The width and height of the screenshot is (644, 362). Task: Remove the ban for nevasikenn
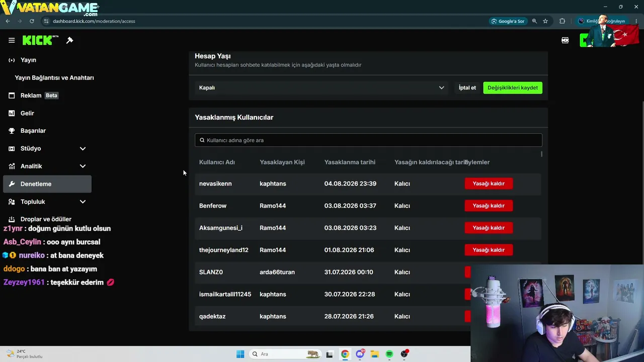tap(489, 184)
